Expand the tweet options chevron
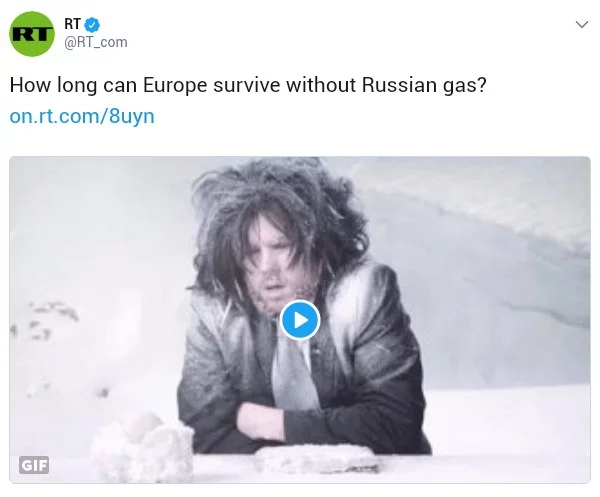Viewport: 600px width, 497px height. tap(582, 24)
